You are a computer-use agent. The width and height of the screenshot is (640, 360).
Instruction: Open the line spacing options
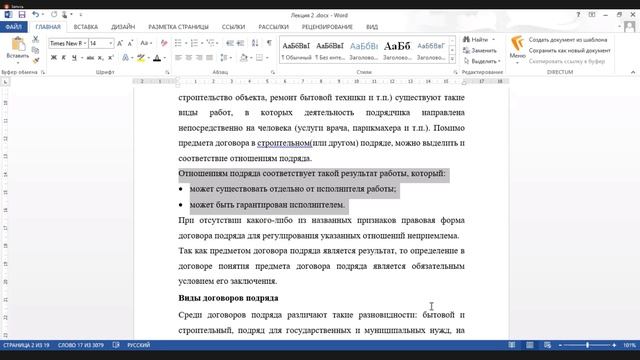[x=225, y=58]
